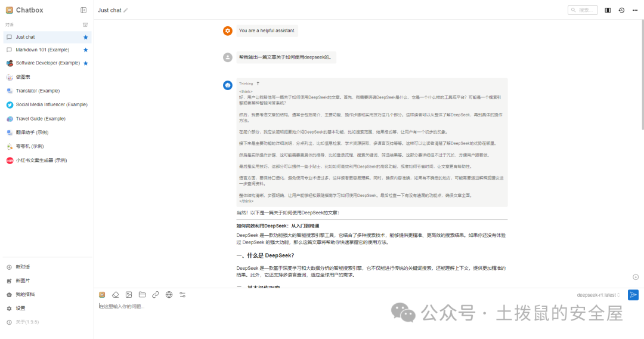The width and height of the screenshot is (644, 339).
Task: Toggle the star on Just chat
Action: click(x=85, y=37)
